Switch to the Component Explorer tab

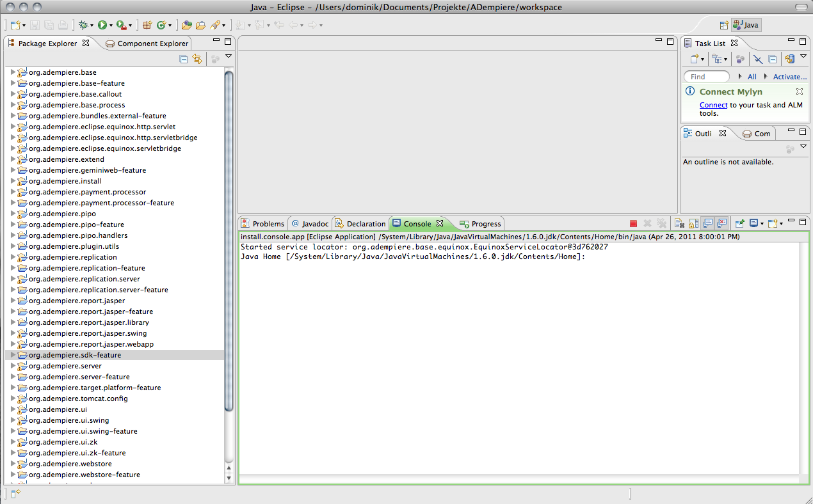click(x=147, y=43)
